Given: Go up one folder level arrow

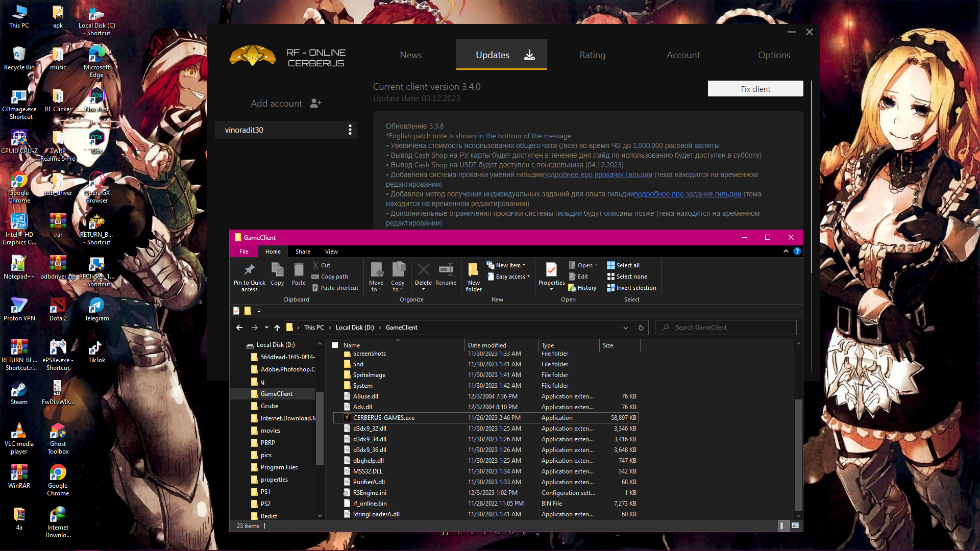Looking at the screenshot, I should [x=277, y=328].
